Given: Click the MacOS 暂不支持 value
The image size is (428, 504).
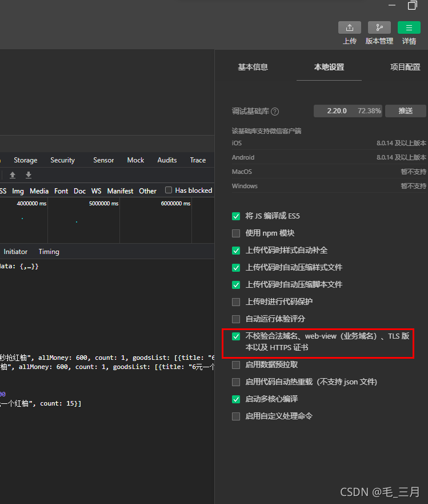Looking at the screenshot, I should pos(414,172).
